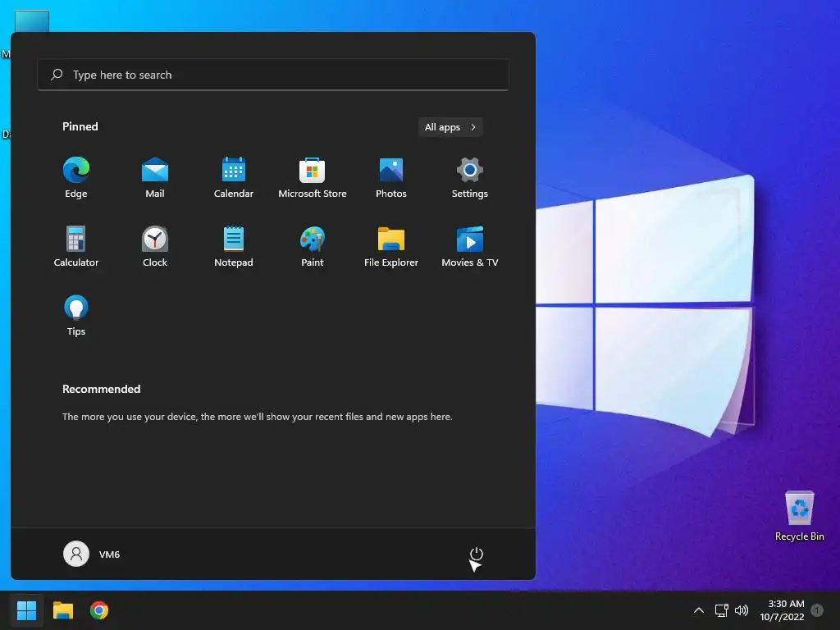The height and width of the screenshot is (630, 840).
Task: Focus the Type here to search box
Action: click(272, 75)
